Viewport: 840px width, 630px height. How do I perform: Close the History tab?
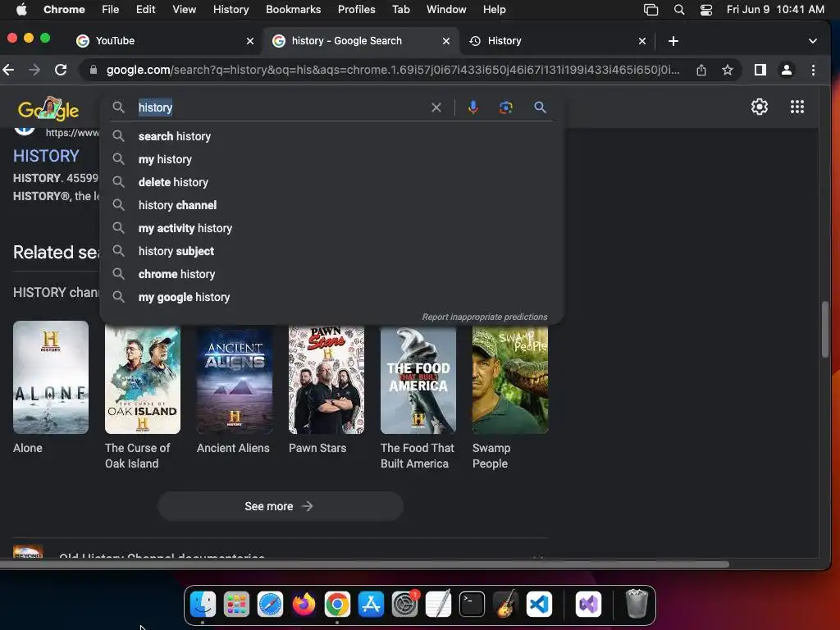641,41
